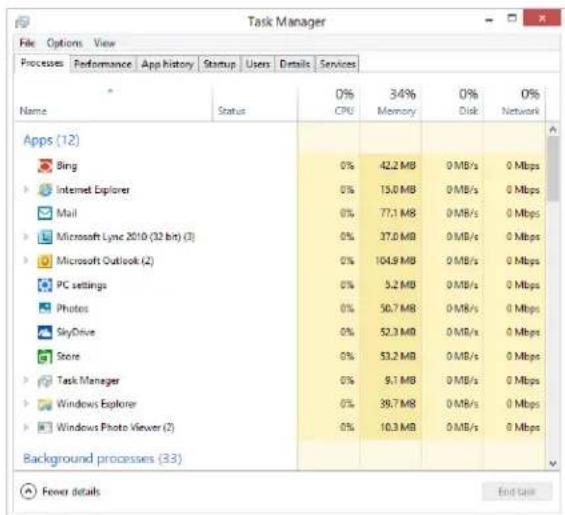The height and width of the screenshot is (515, 565).
Task: Select the Apps (12) group heading
Action: pyautogui.click(x=51, y=140)
